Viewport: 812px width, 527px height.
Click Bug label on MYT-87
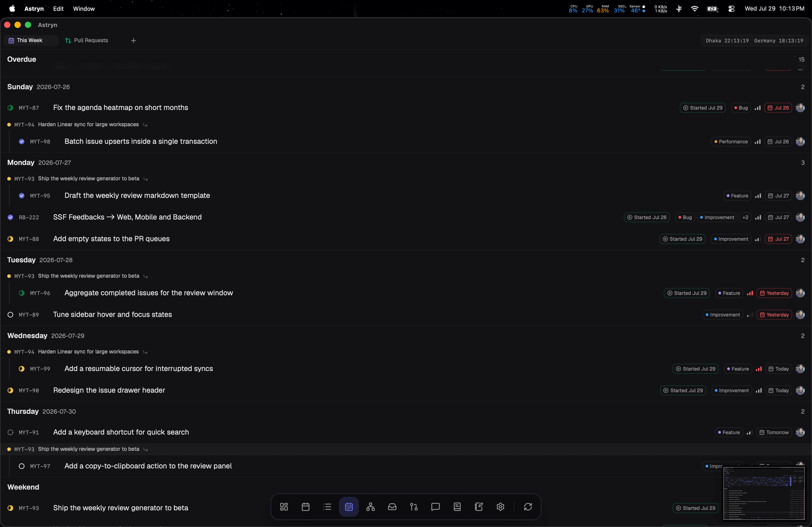click(x=741, y=108)
